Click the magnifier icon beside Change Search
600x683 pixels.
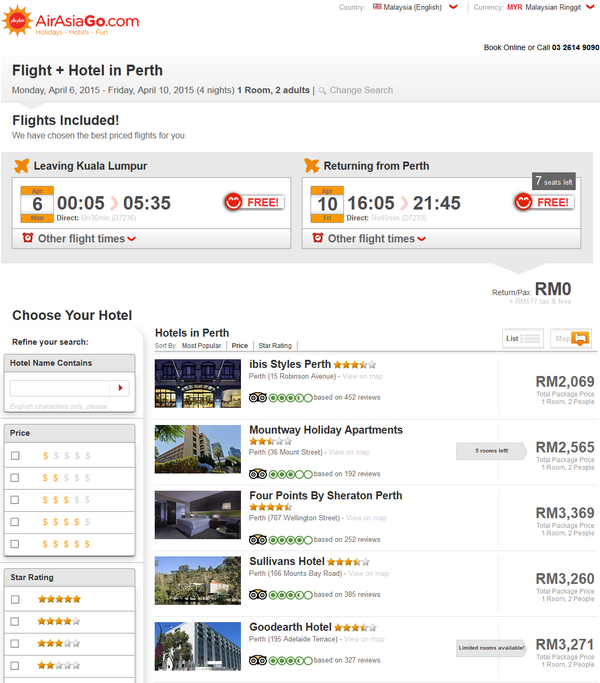pyautogui.click(x=322, y=91)
